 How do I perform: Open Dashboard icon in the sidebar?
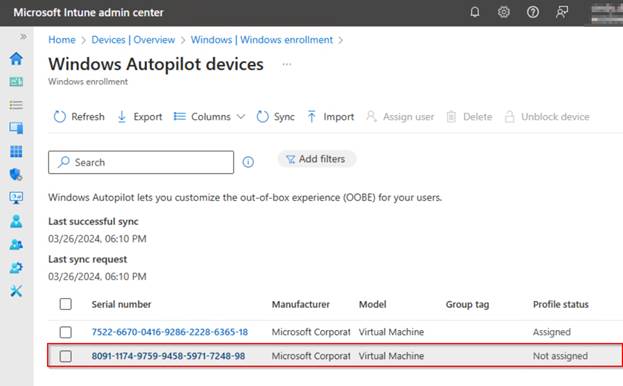tap(16, 81)
